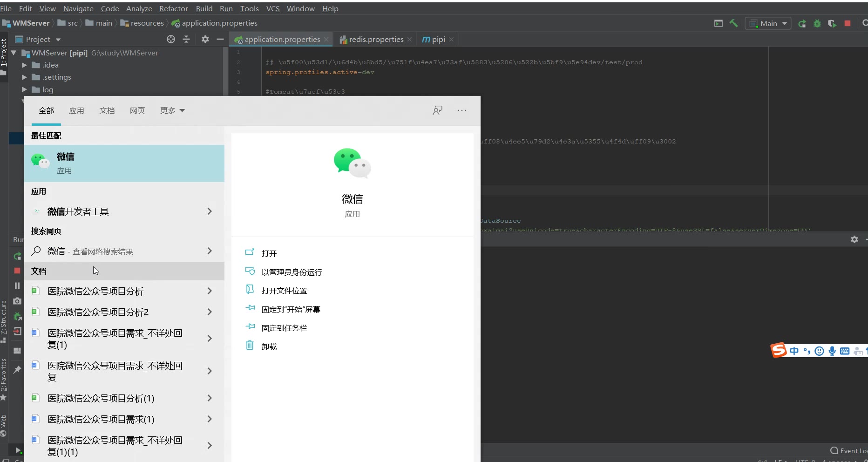Switch to redis.properties tab
868x462 pixels.
coord(376,39)
